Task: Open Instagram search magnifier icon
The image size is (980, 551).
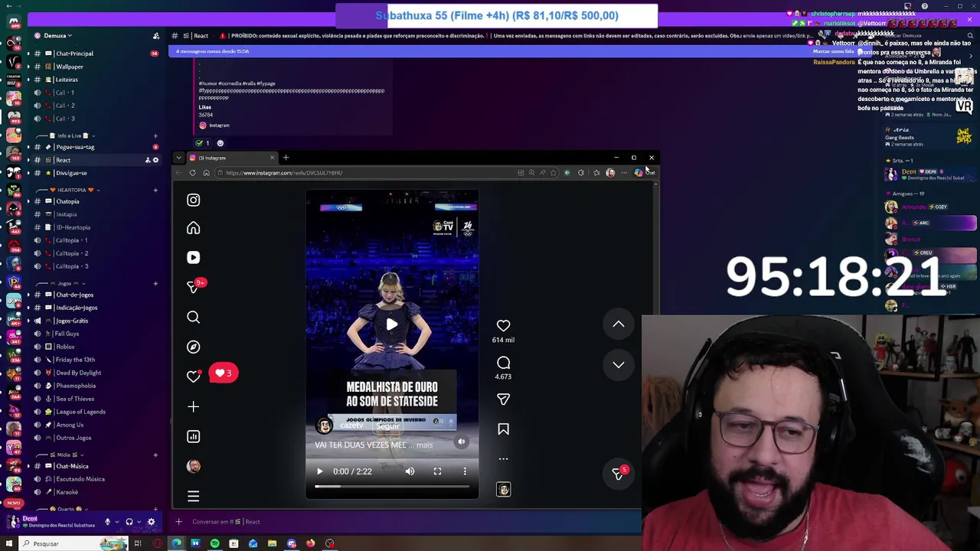Action: (193, 317)
